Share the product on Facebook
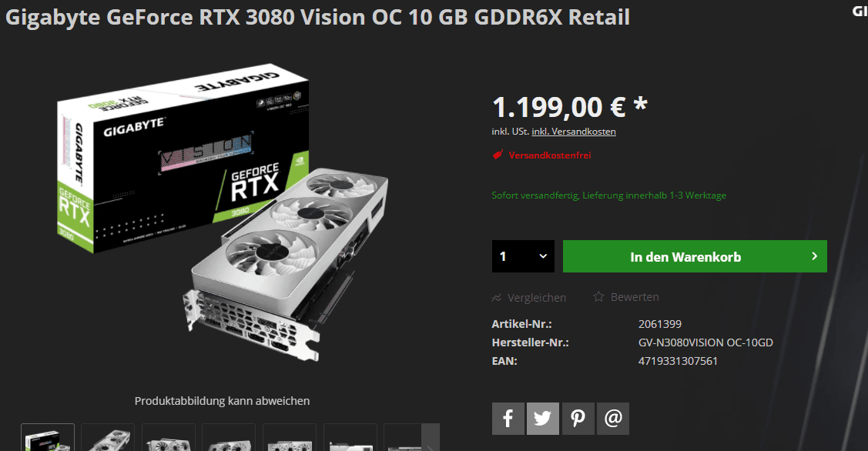 tap(508, 419)
